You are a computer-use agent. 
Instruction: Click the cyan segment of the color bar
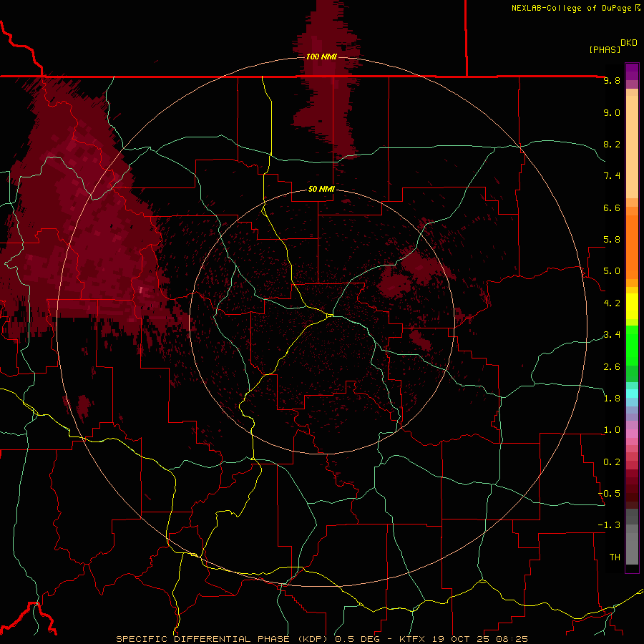pos(632,394)
